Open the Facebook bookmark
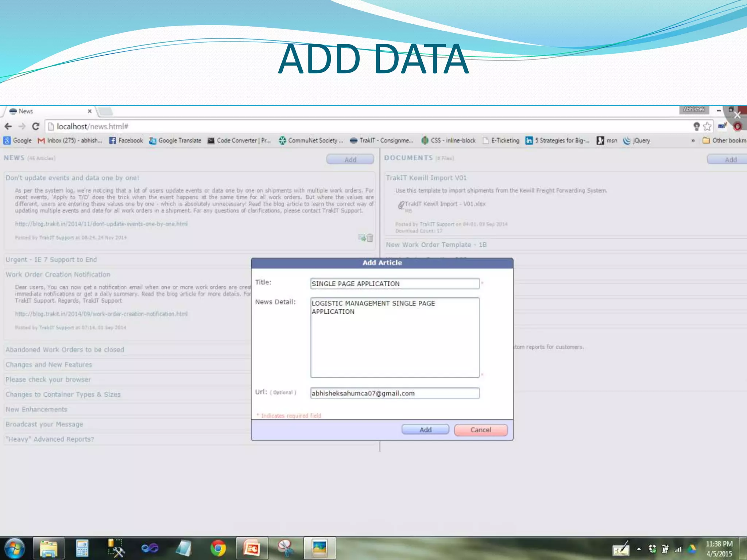The height and width of the screenshot is (560, 747). pyautogui.click(x=126, y=141)
